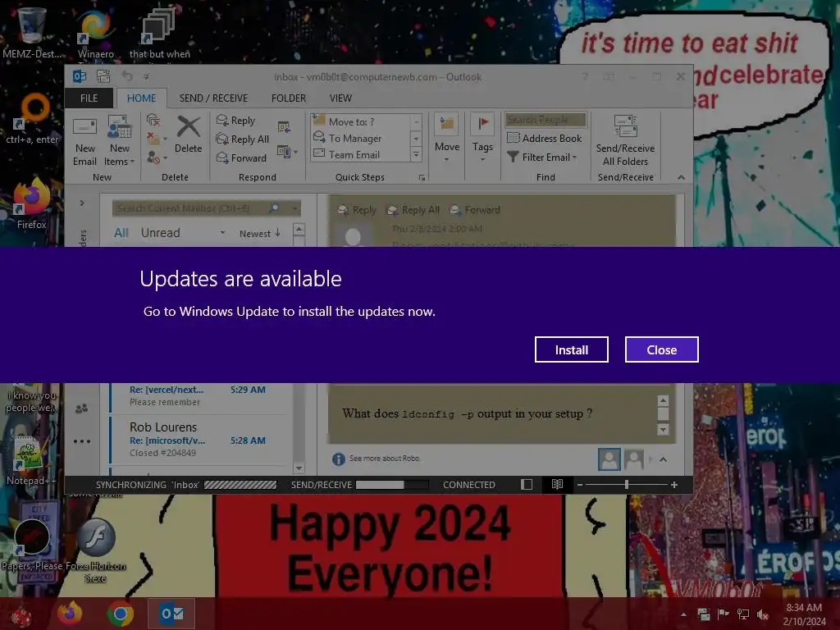Click the Send/Receive quick access toolbar icon

103,76
